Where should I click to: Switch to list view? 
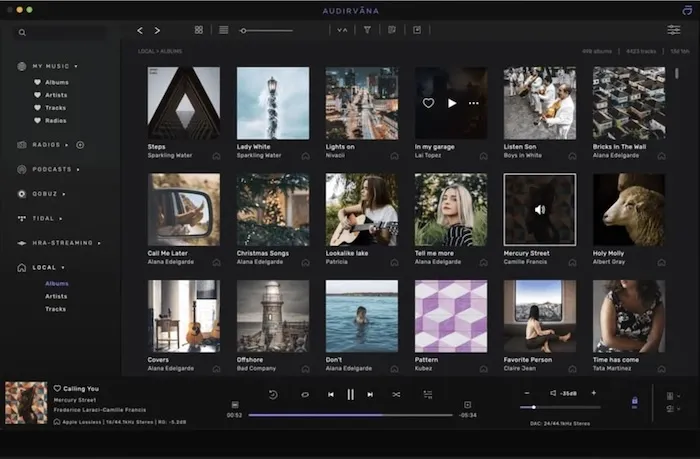coord(223,30)
